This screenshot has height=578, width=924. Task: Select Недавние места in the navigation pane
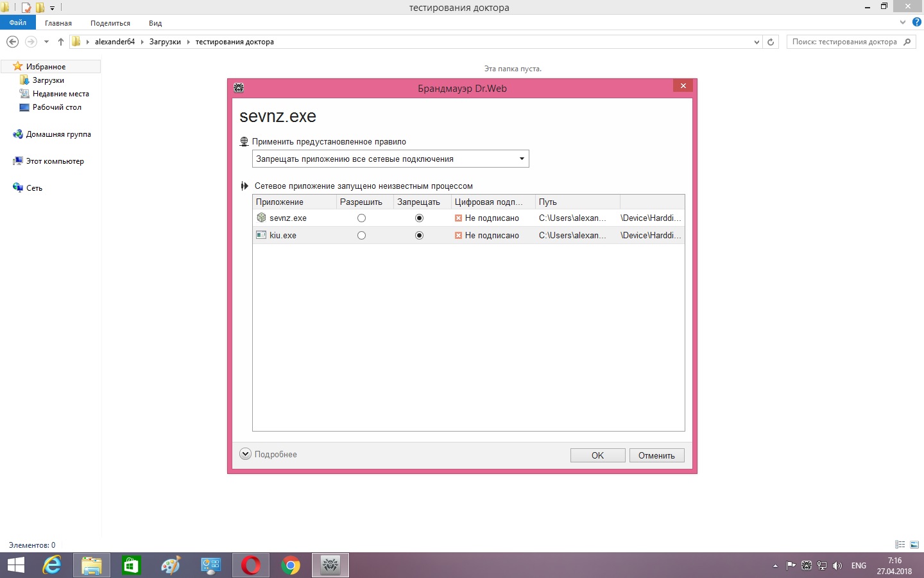[60, 94]
